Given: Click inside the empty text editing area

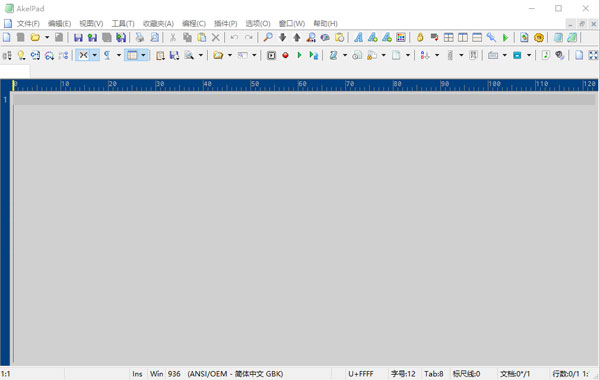Looking at the screenshot, I should point(304,233).
